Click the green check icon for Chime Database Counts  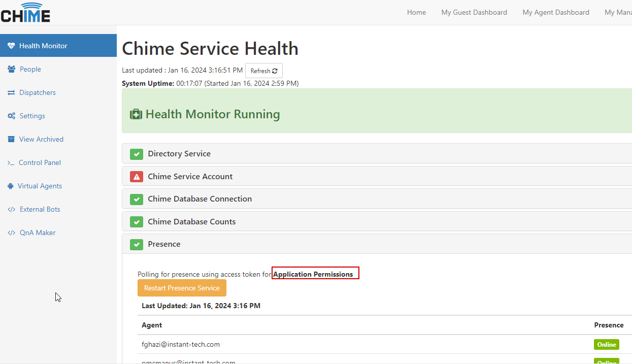click(x=137, y=222)
